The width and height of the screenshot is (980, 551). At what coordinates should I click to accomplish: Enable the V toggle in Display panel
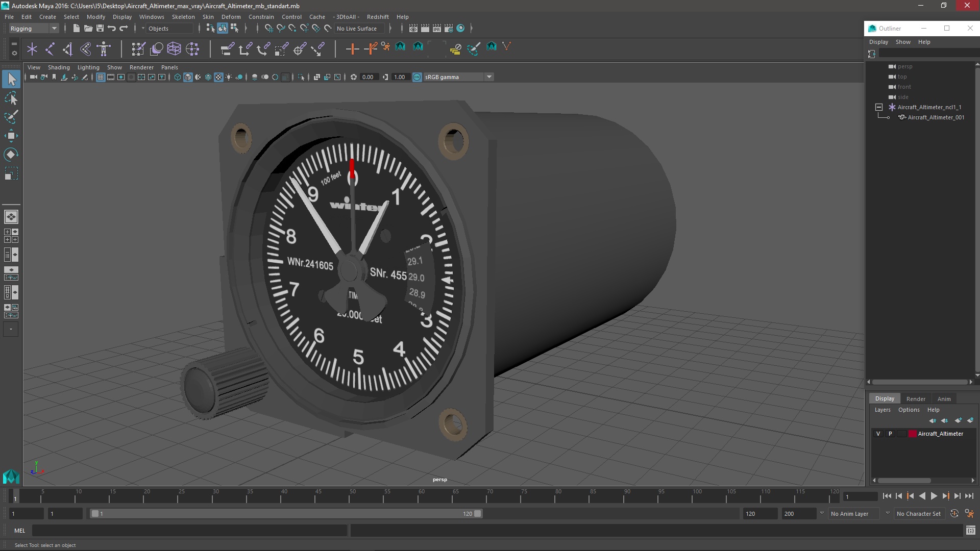point(878,433)
